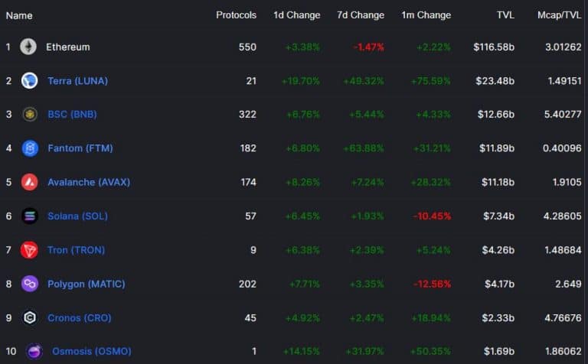Open the Osmosis (OSMO) chain link
Viewport: 588px width, 364px height.
pyautogui.click(x=92, y=351)
